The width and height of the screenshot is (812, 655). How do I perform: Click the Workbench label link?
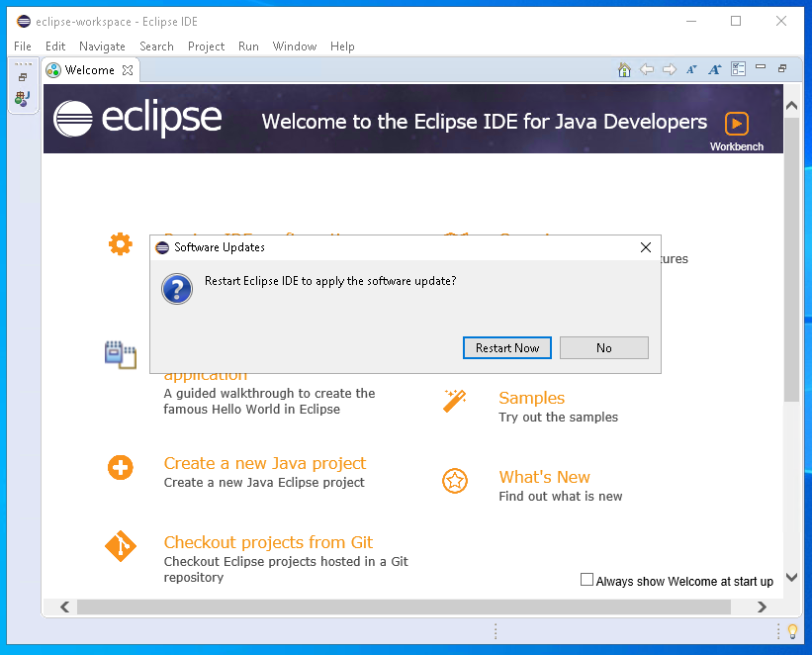tap(737, 146)
